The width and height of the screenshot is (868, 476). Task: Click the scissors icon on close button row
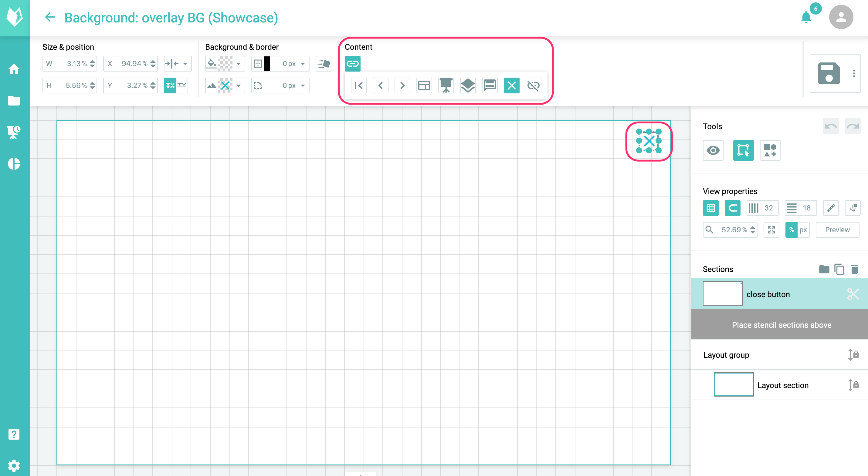853,294
